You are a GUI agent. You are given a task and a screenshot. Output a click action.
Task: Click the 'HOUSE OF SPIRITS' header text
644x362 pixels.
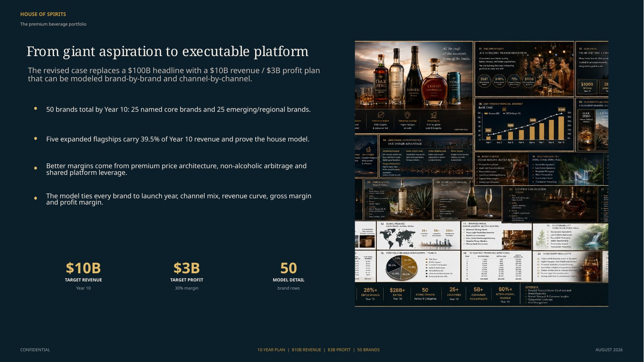pos(43,14)
